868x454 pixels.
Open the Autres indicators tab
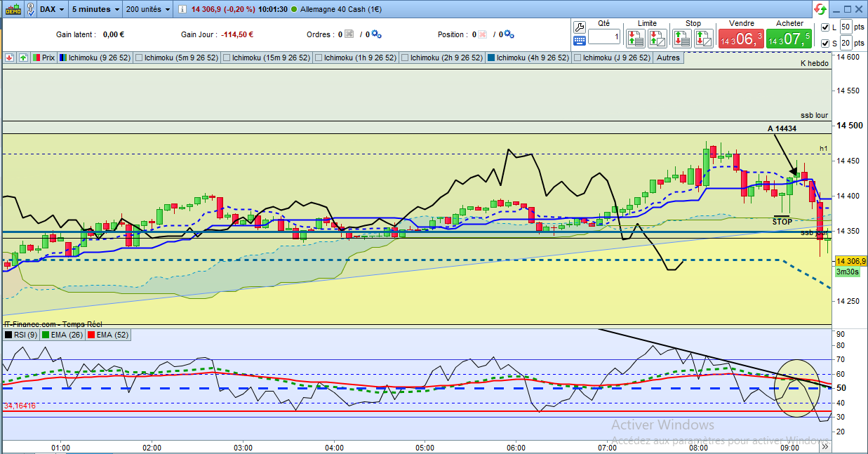pyautogui.click(x=668, y=58)
